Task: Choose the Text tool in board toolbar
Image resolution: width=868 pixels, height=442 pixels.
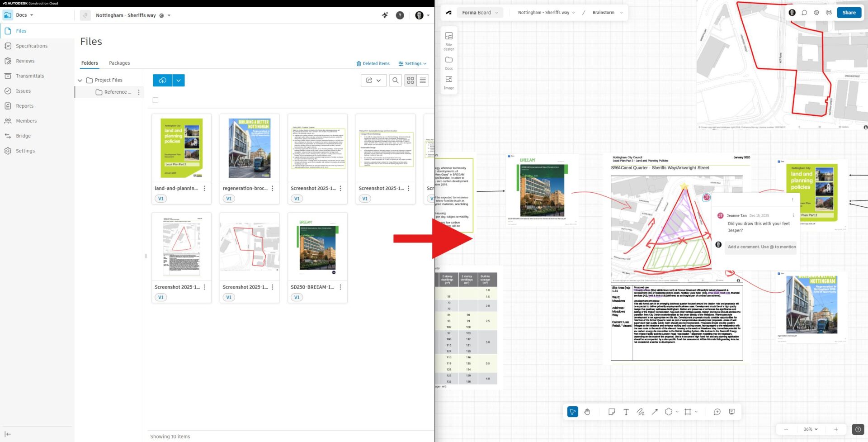Action: click(x=626, y=412)
